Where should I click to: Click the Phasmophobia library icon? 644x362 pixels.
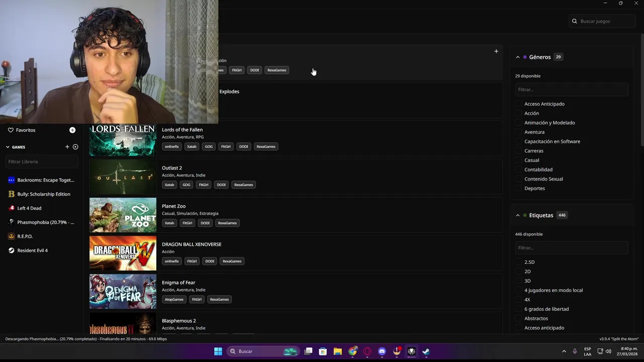pyautogui.click(x=12, y=222)
